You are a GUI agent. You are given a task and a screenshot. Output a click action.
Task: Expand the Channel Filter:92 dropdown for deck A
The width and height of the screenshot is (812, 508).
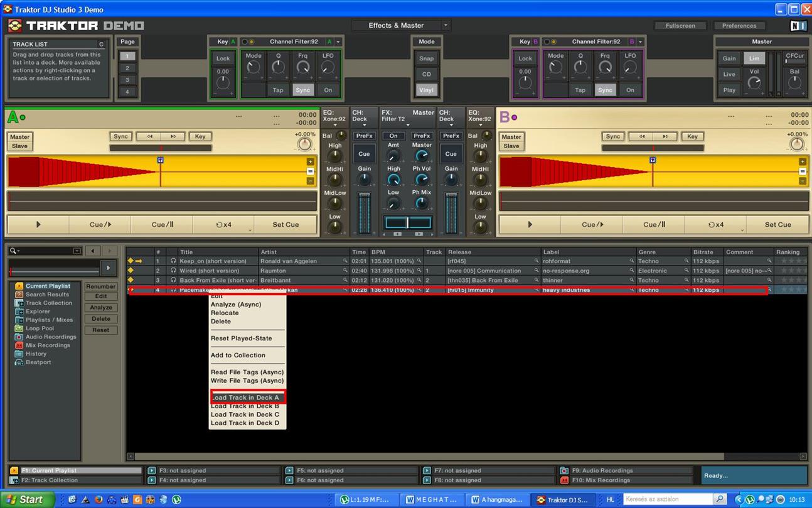338,42
